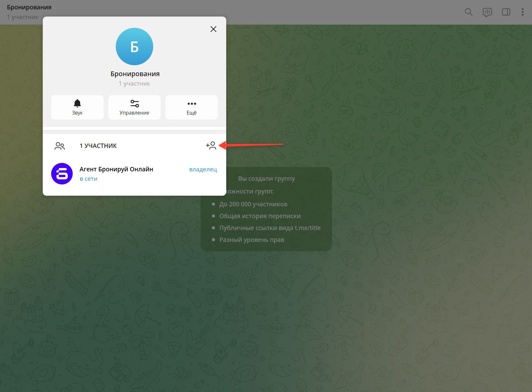Toggle the right sidebar panel icon
532x392 pixels.
click(506, 12)
